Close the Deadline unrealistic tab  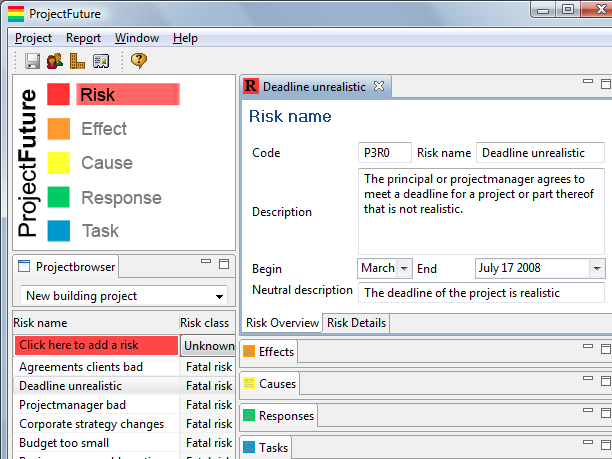click(379, 86)
